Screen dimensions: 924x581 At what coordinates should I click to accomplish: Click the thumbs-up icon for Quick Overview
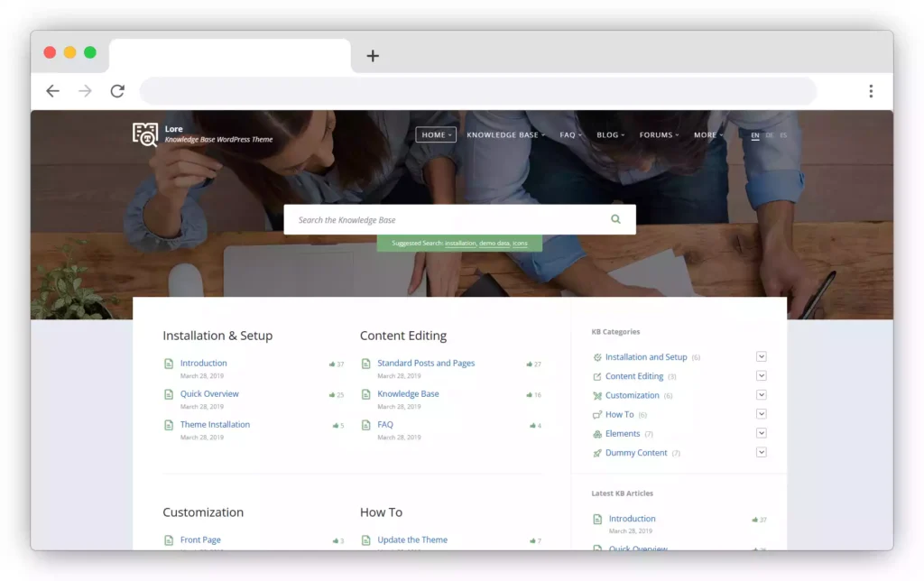(332, 395)
